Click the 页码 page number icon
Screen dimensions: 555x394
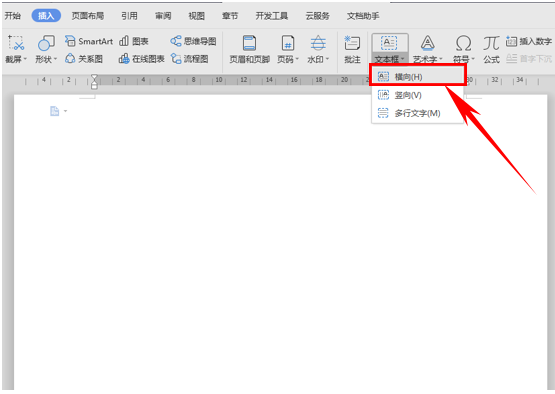pyautogui.click(x=287, y=43)
